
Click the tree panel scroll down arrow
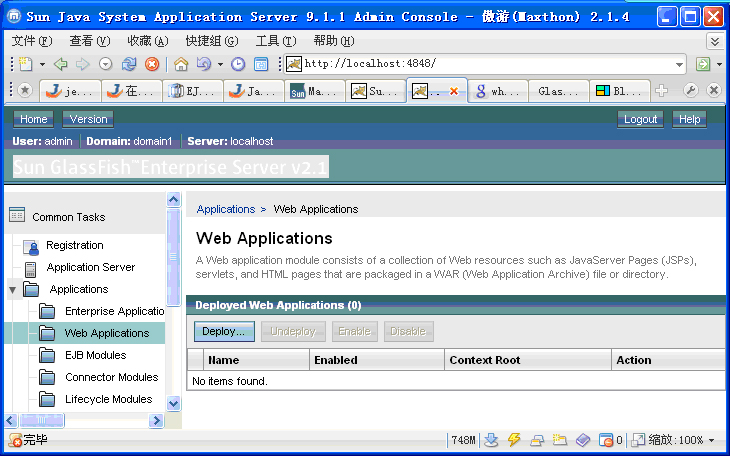(173, 404)
